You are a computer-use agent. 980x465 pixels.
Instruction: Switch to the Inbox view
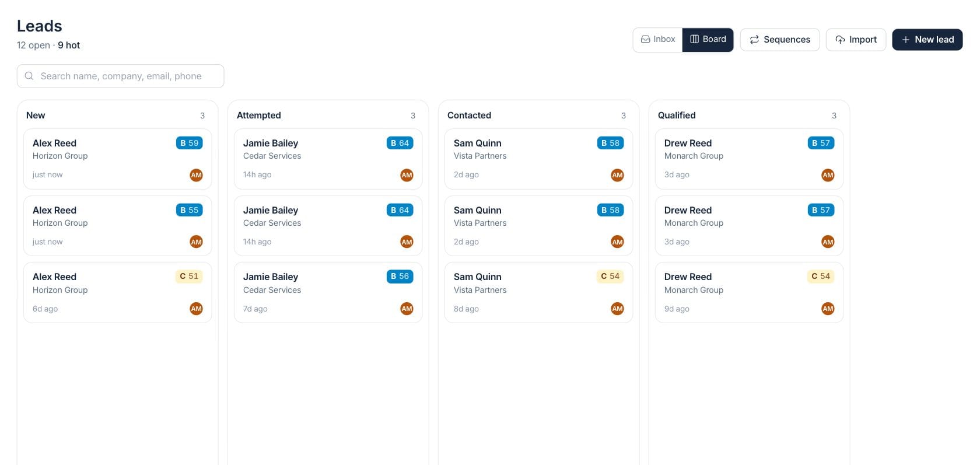tap(658, 40)
